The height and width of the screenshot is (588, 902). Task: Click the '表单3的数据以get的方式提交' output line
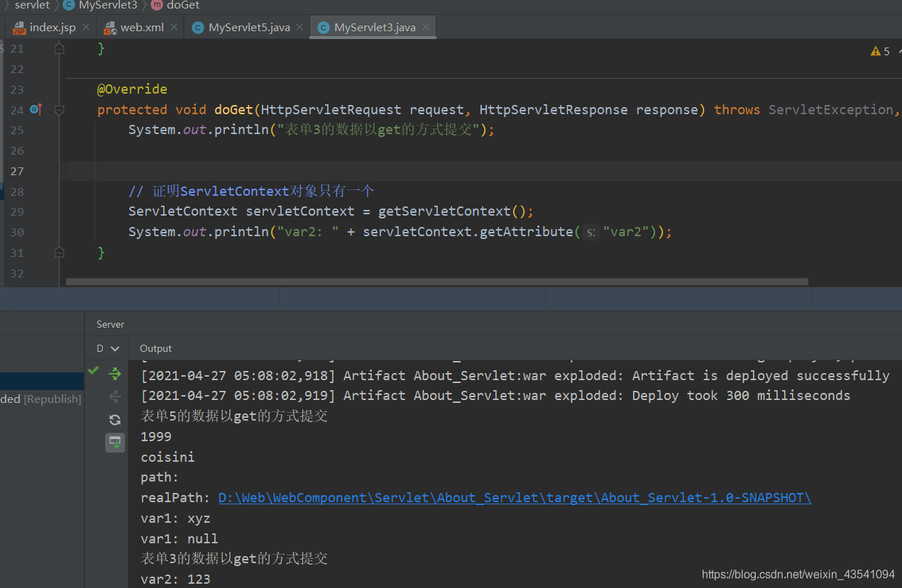tap(234, 559)
